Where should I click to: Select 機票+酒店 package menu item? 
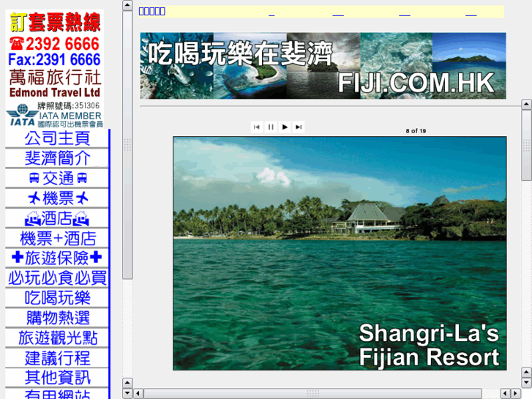tap(57, 239)
